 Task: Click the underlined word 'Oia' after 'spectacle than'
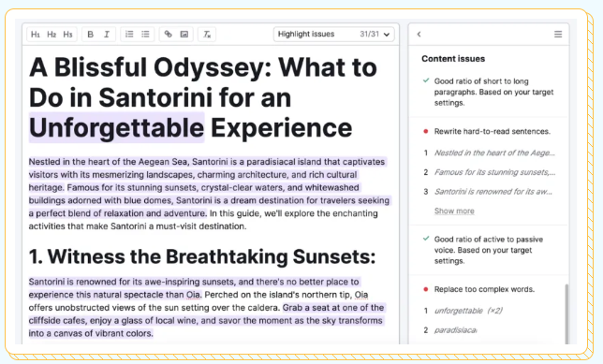[193, 295]
